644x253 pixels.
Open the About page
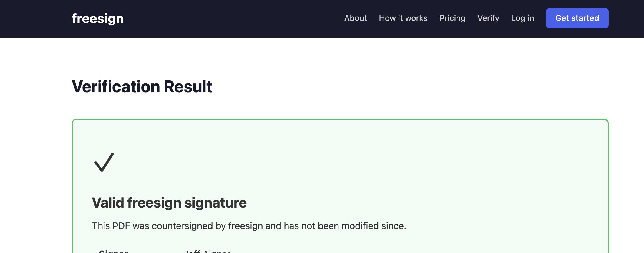pos(356,18)
